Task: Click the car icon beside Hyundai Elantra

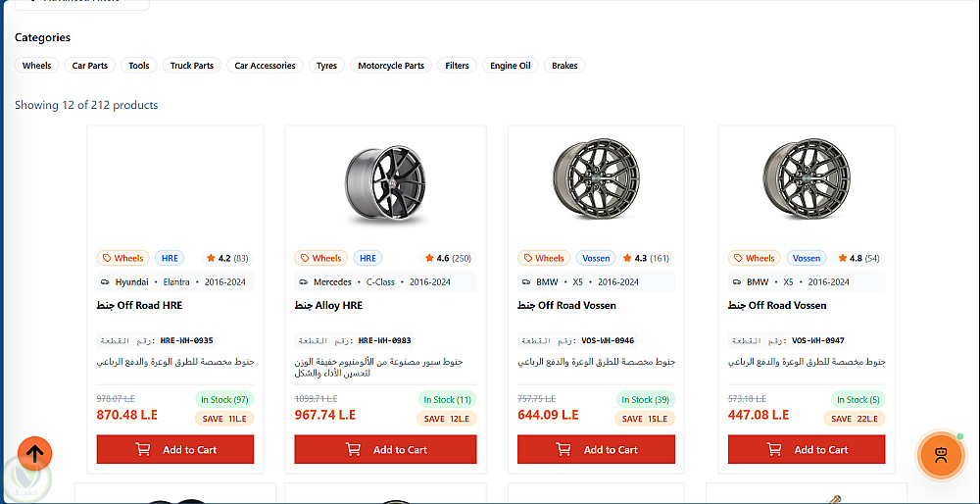Action: pos(105,282)
